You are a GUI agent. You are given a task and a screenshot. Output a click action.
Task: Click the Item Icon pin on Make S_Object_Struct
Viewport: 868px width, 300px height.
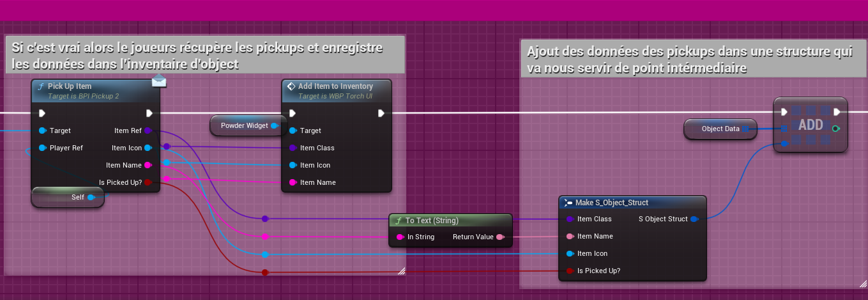tap(570, 253)
